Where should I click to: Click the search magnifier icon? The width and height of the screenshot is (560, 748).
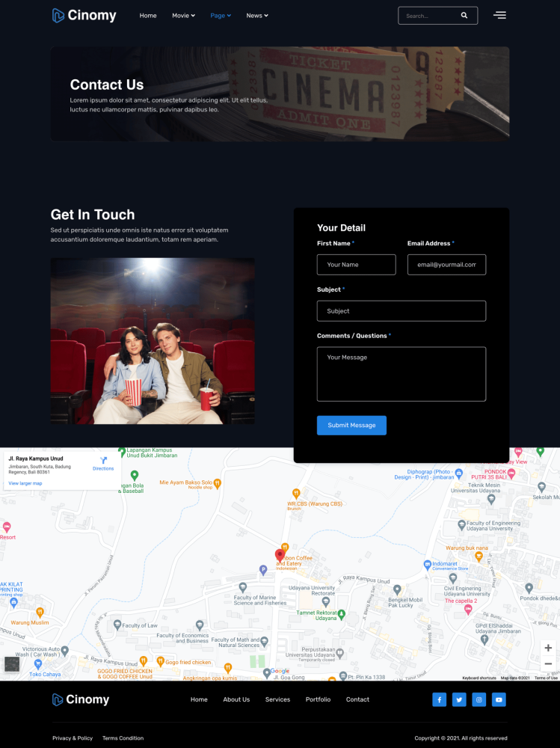pyautogui.click(x=464, y=16)
